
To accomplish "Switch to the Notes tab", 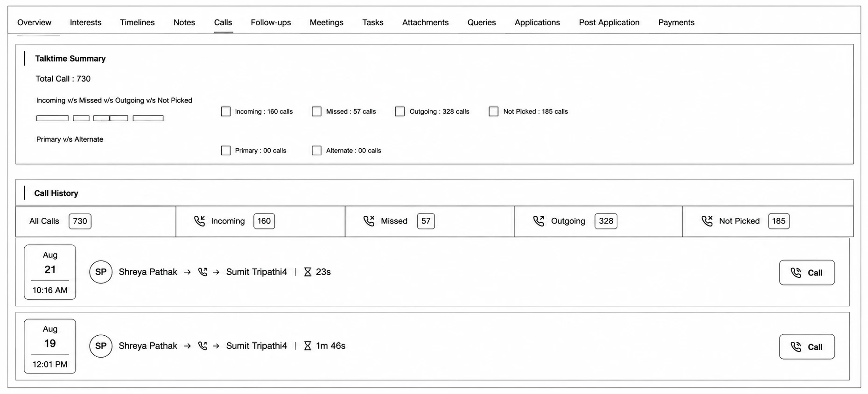I will (x=184, y=22).
